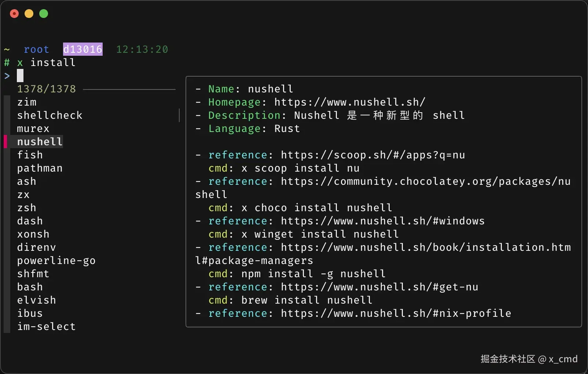Select direnv in the package list
588x374 pixels.
[x=36, y=247]
